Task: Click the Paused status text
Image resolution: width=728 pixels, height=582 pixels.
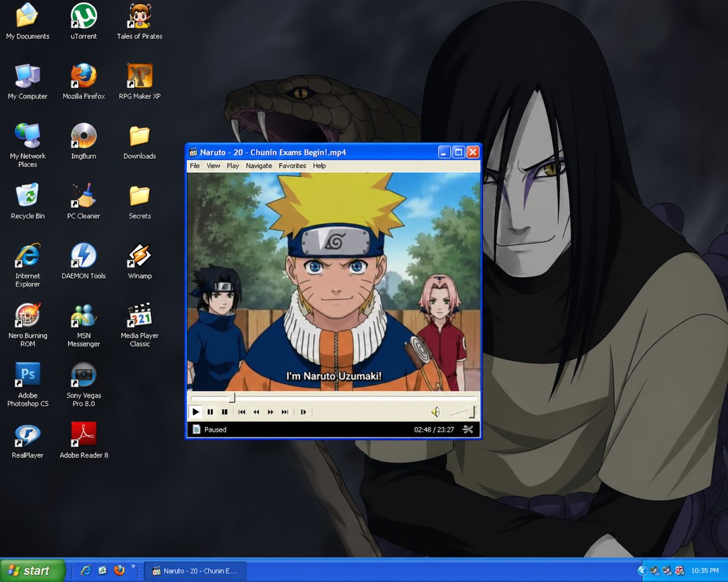Action: coord(215,429)
